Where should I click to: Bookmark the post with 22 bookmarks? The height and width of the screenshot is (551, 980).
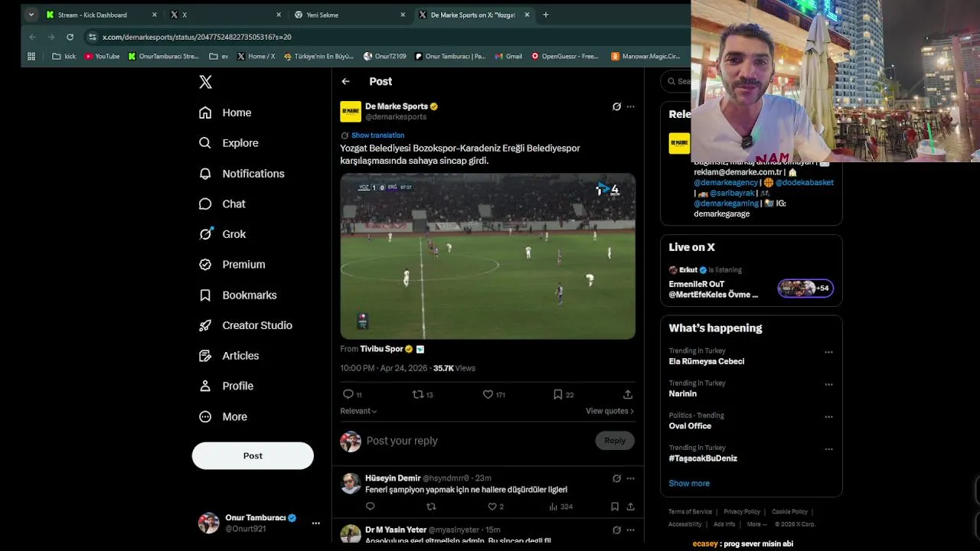tap(558, 394)
